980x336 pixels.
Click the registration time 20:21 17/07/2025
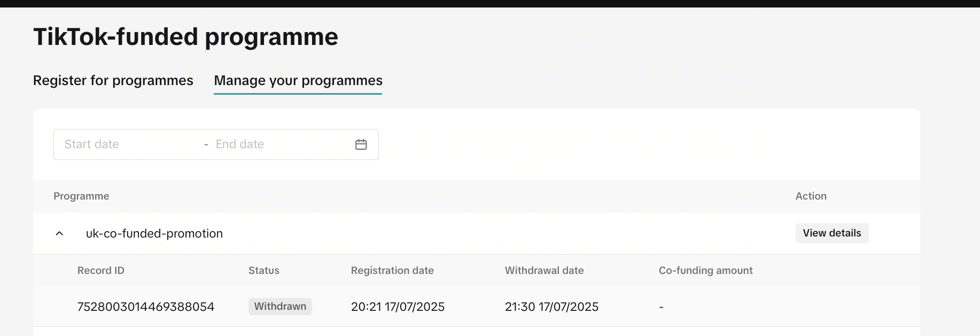(398, 307)
